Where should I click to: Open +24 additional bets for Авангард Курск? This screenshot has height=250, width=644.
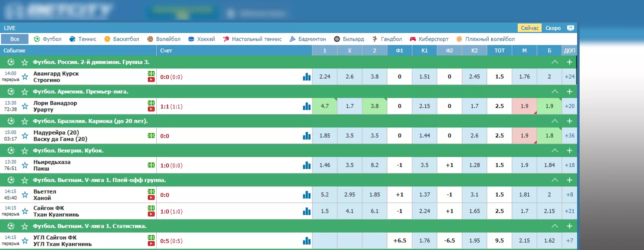[570, 77]
